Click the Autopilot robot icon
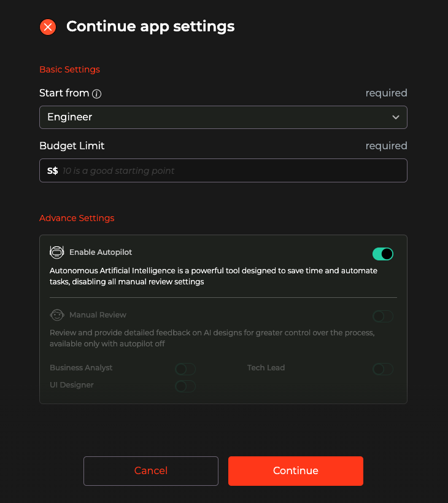 point(57,252)
